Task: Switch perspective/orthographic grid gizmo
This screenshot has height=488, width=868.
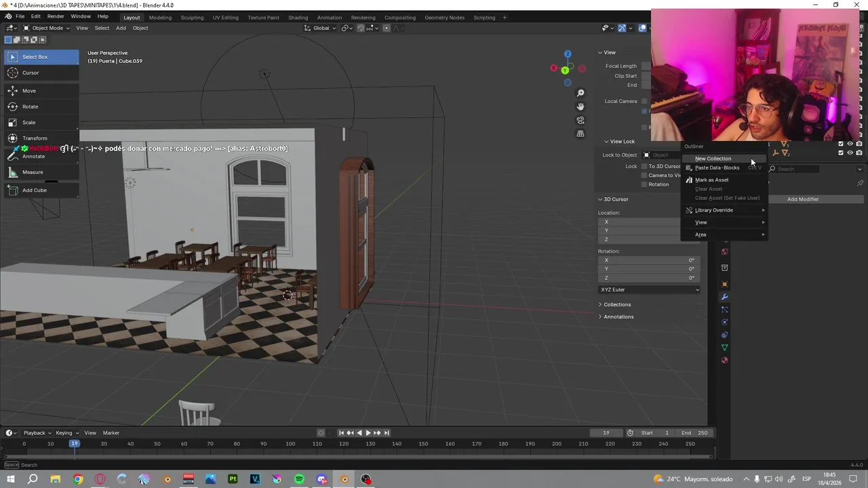Action: (x=580, y=134)
